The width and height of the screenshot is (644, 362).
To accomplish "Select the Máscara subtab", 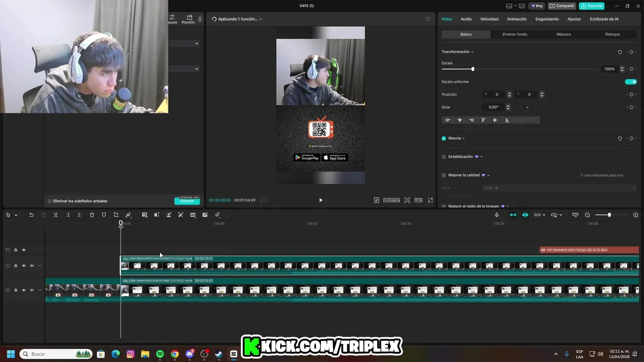I will coord(563,34).
